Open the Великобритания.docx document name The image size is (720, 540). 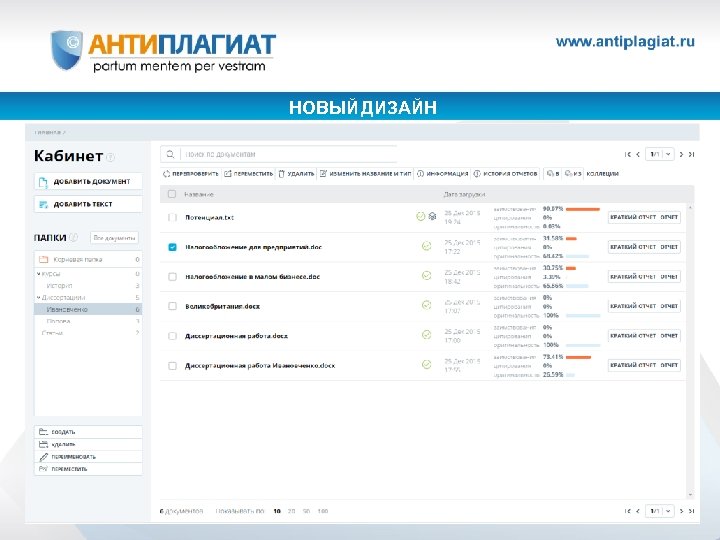[223, 306]
